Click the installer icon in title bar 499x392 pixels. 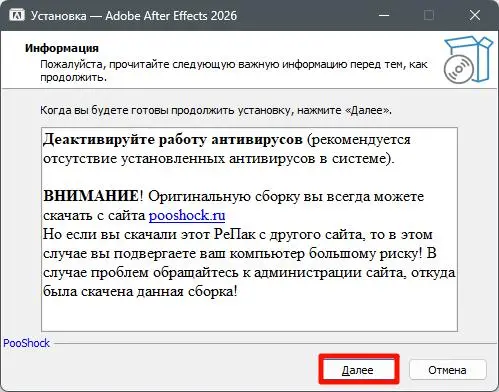(x=17, y=15)
